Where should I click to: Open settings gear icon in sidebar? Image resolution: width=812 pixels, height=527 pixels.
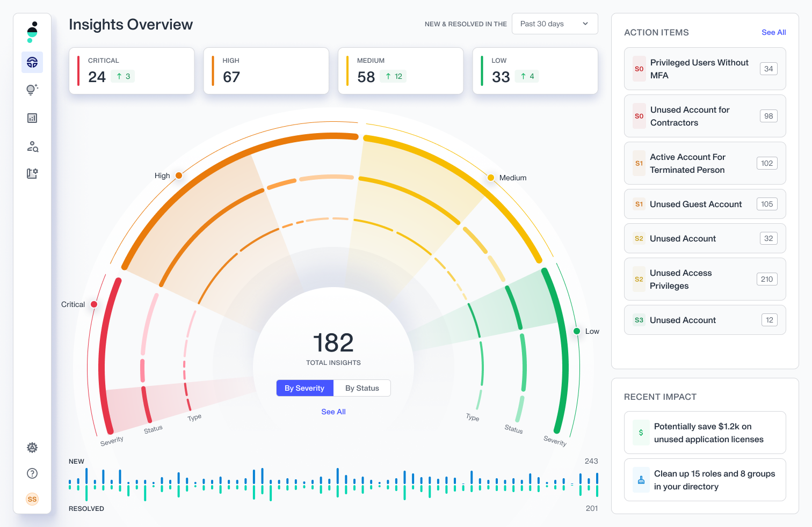tap(32, 448)
